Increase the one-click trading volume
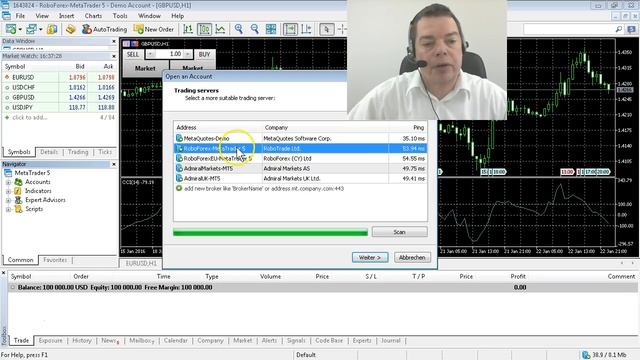Viewport: 640px width, 360px height. coord(187,54)
